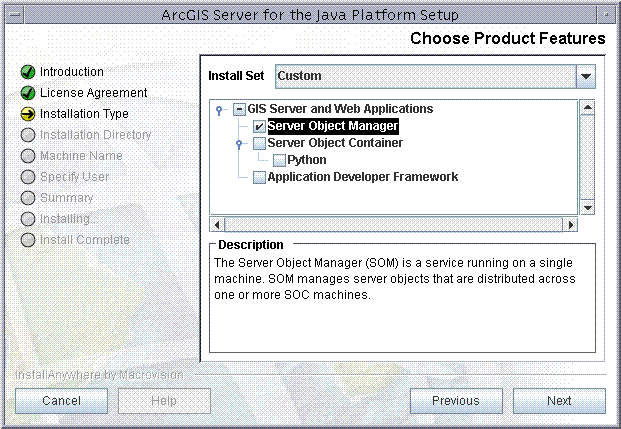
Task: Click the window button at title bar right
Action: click(x=606, y=15)
